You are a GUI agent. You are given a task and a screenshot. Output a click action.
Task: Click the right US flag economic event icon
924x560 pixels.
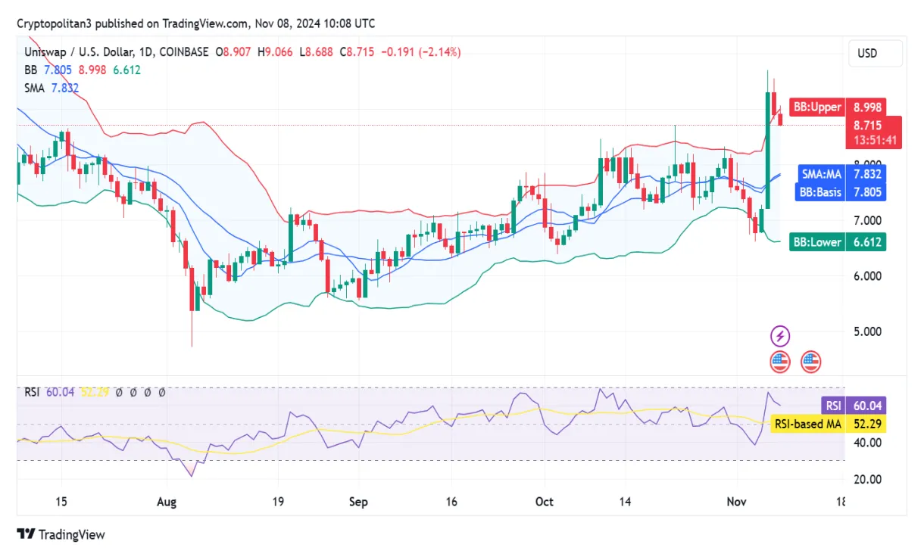point(810,361)
